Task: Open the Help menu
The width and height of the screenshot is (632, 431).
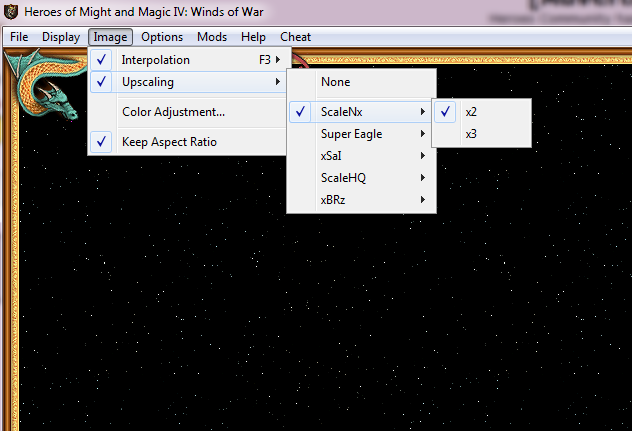Action: coord(253,37)
